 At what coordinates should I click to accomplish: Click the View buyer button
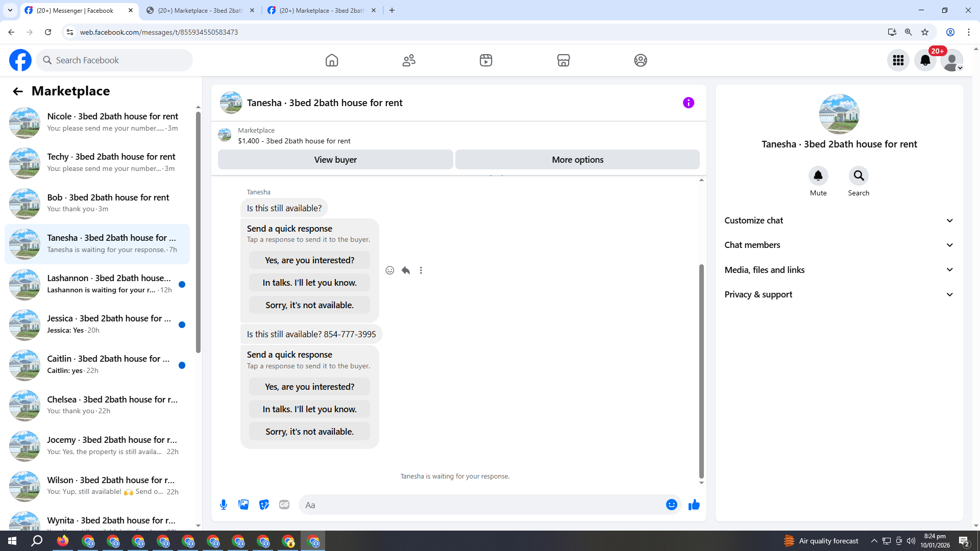[335, 160]
